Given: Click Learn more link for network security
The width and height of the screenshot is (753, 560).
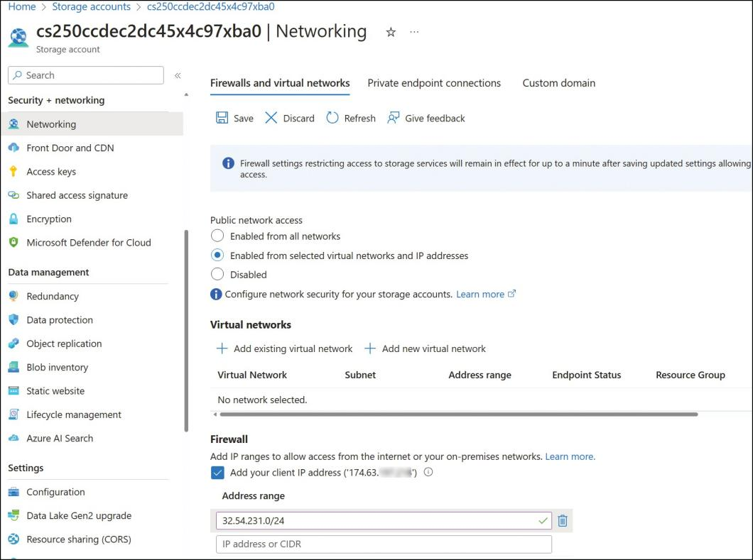Looking at the screenshot, I should click(x=485, y=294).
